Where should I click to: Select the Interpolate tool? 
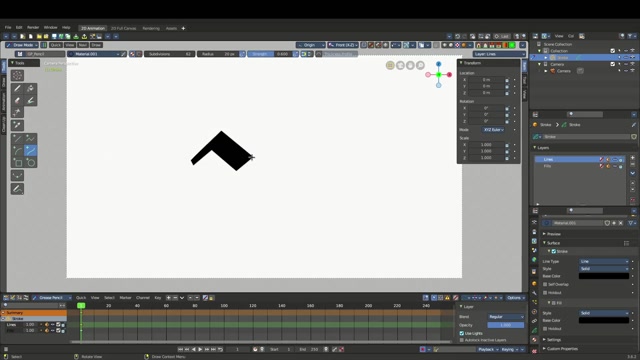point(17,176)
